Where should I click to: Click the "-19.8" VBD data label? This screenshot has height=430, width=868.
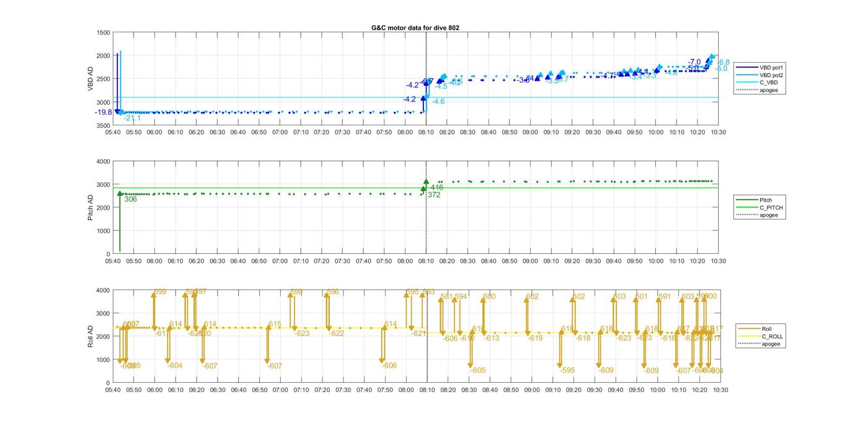(104, 112)
